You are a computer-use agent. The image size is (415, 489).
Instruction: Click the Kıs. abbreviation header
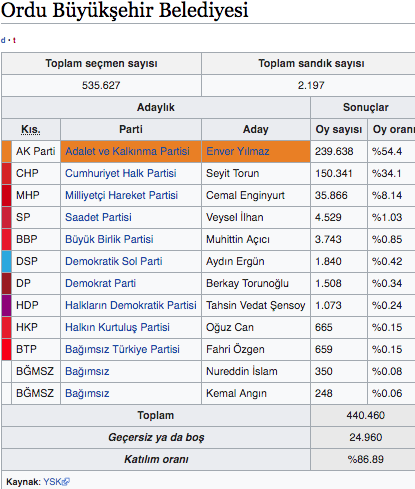point(31,129)
